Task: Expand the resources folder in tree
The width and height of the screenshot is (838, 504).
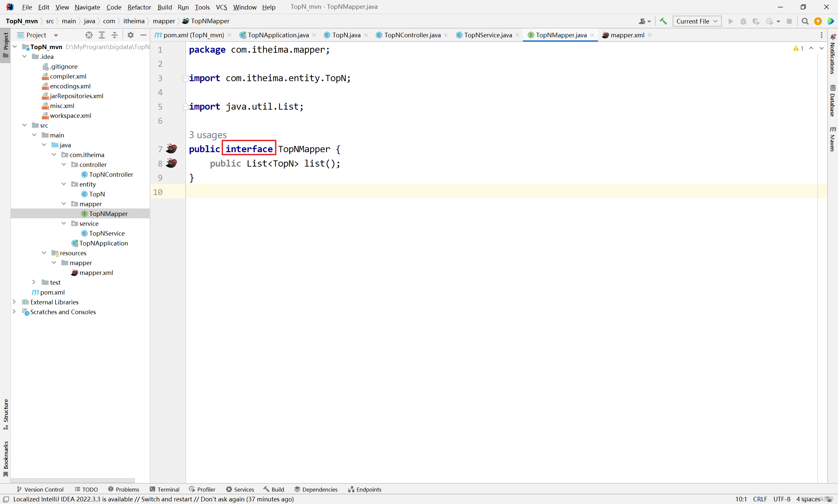Action: [44, 252]
